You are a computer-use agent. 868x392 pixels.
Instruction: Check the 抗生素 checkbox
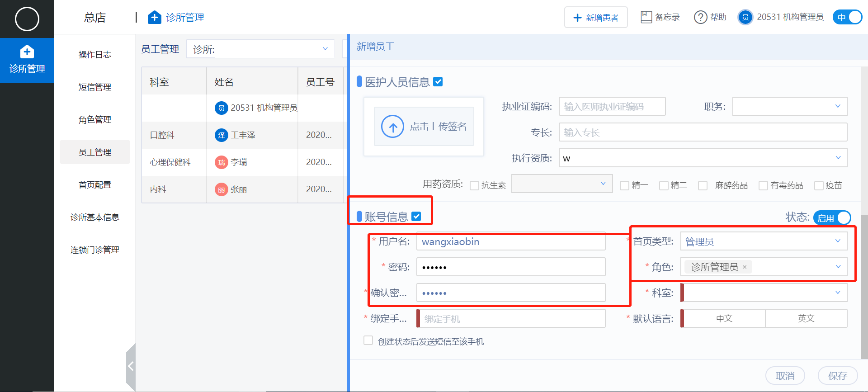click(475, 185)
